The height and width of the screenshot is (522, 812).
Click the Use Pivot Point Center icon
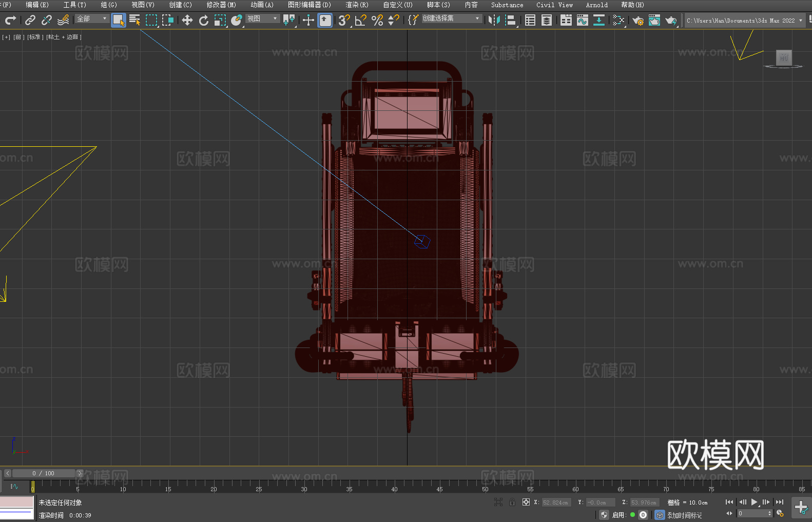[289, 20]
